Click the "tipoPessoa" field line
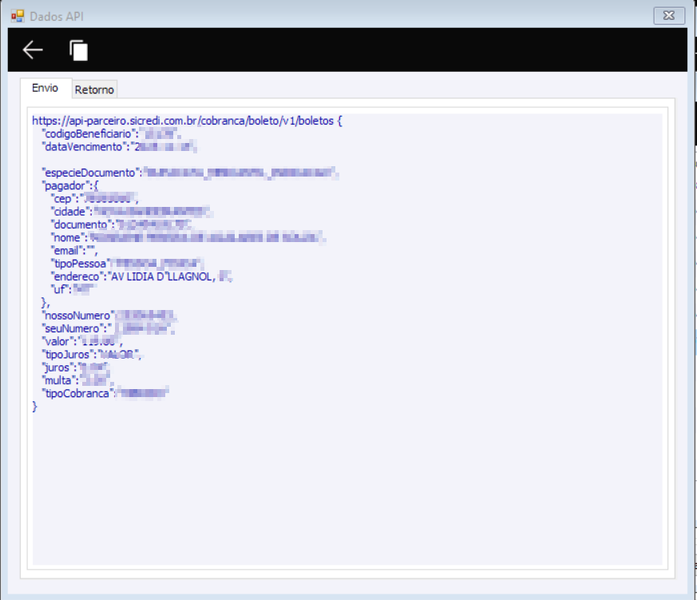Viewport: 697px width, 600px height. [127, 264]
